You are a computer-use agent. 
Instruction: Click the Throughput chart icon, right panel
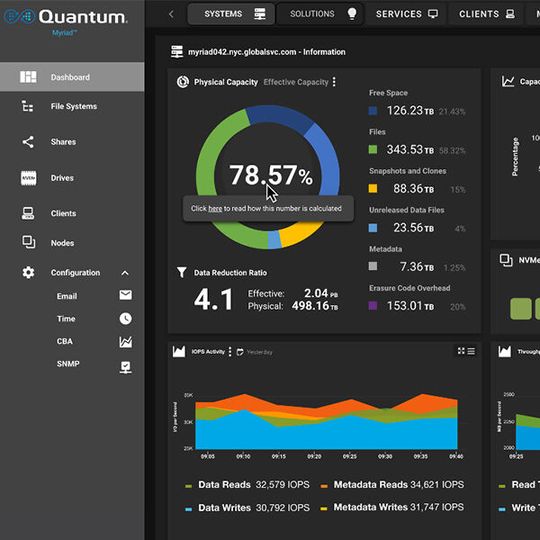click(x=505, y=351)
